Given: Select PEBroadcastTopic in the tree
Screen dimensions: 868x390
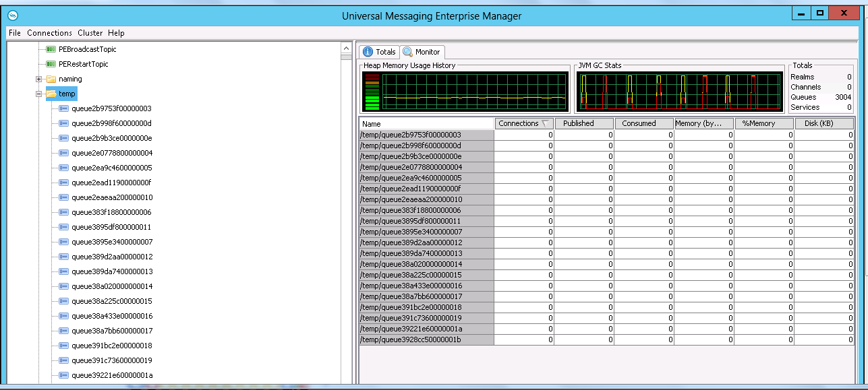Looking at the screenshot, I should click(x=88, y=49).
